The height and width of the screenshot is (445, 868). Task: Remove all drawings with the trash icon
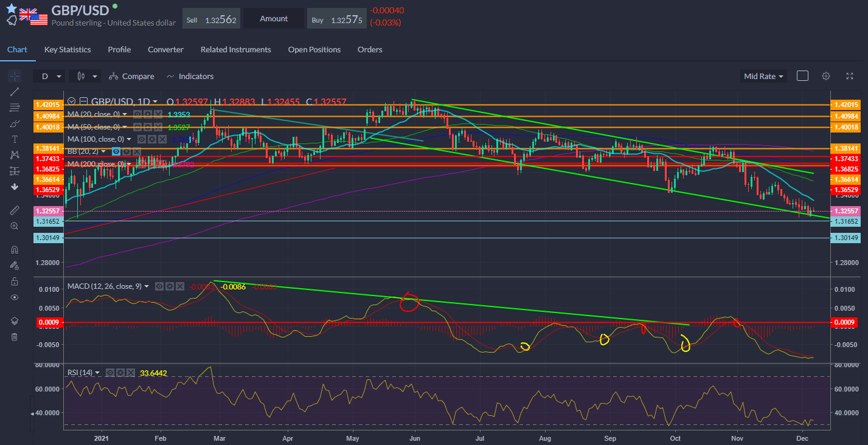click(14, 337)
